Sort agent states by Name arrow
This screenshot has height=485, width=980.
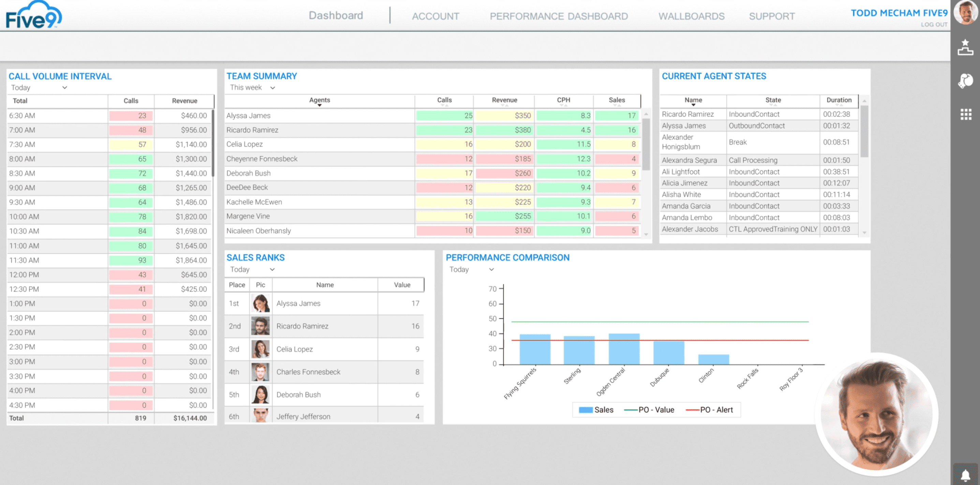693,105
